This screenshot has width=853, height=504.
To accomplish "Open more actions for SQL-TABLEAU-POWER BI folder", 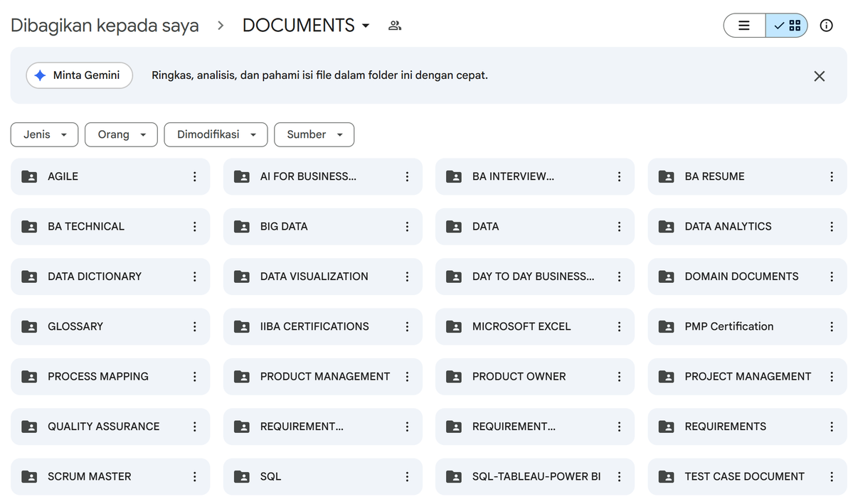I will pos(619,477).
